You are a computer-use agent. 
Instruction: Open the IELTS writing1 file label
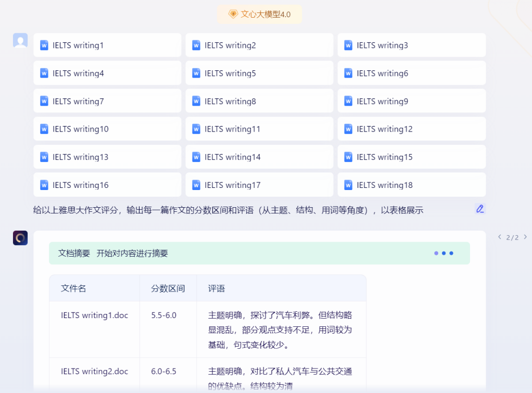click(78, 45)
